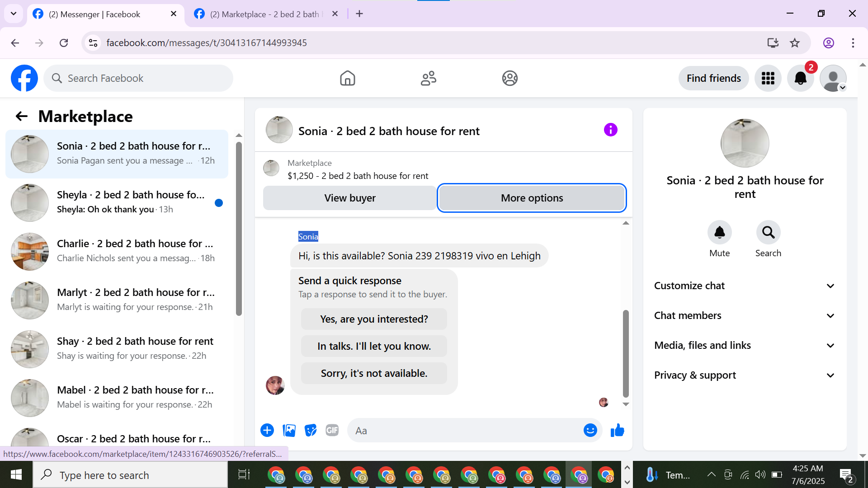Open the Windows Start menu
The width and height of the screenshot is (868, 488).
point(16,474)
